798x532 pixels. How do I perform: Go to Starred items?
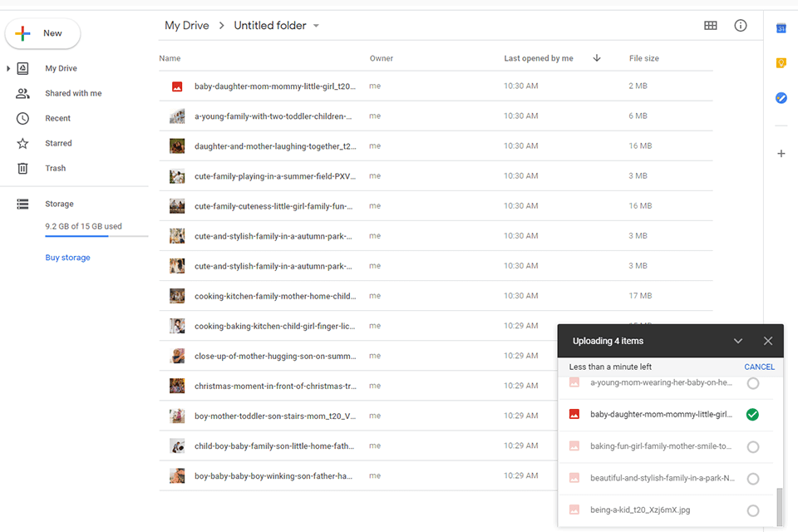pos(58,143)
